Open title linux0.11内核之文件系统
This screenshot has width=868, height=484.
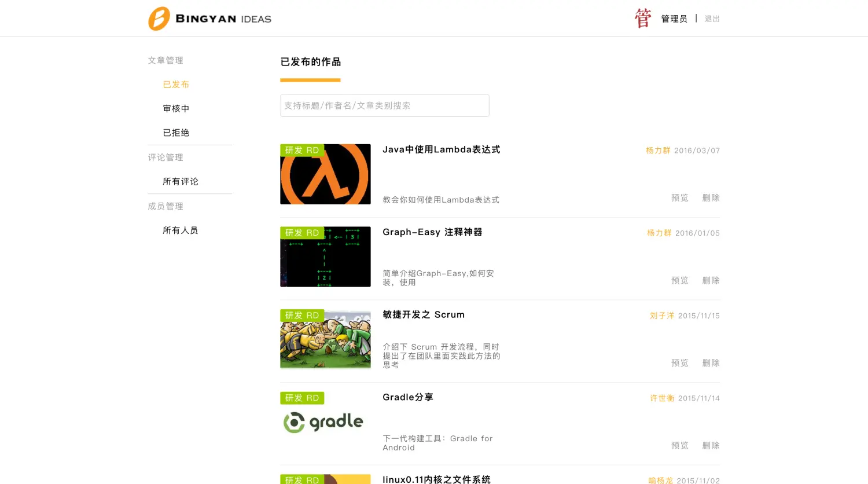pos(436,479)
